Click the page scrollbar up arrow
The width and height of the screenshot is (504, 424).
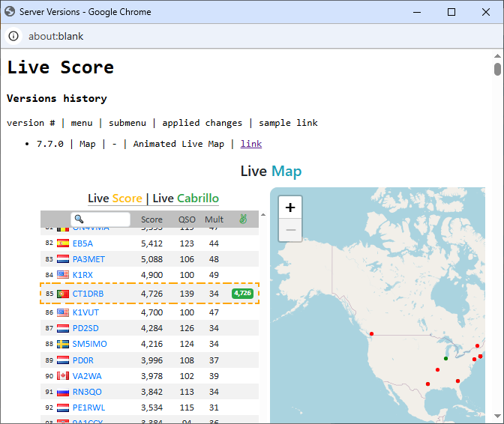click(x=497, y=56)
